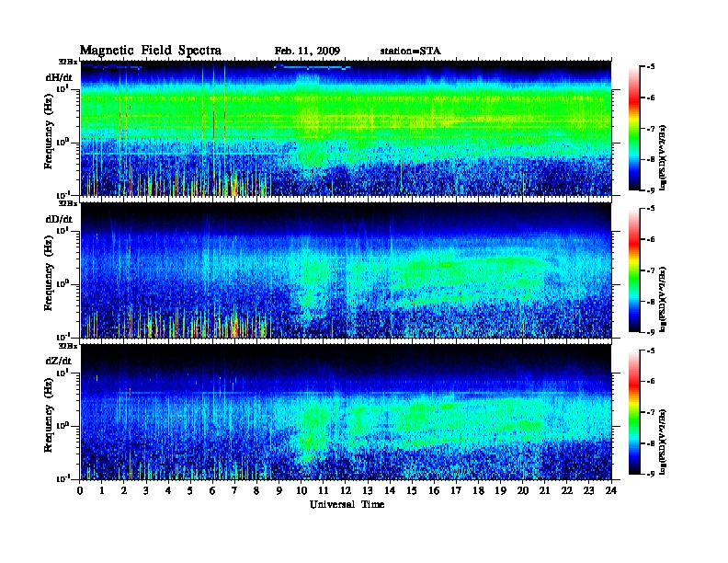This screenshot has height=563, width=728.
Task: Click the 10^1 frequency tick of the dD/dt panel
Action: point(63,230)
